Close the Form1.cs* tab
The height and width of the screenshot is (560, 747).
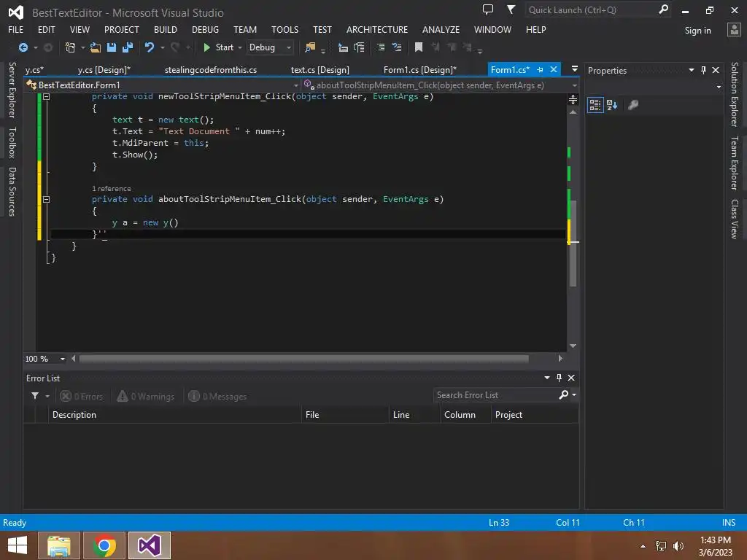(x=554, y=69)
